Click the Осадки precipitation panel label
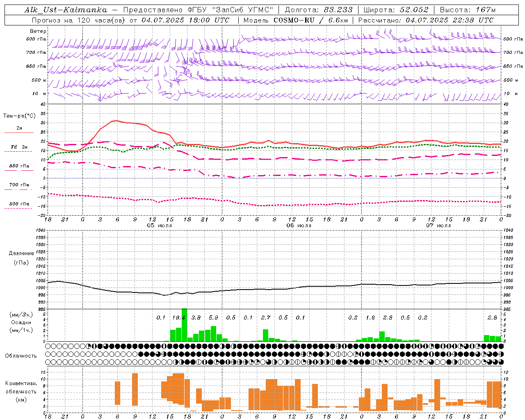Image resolution: width=525 pixels, height=420 pixels. pyautogui.click(x=21, y=322)
